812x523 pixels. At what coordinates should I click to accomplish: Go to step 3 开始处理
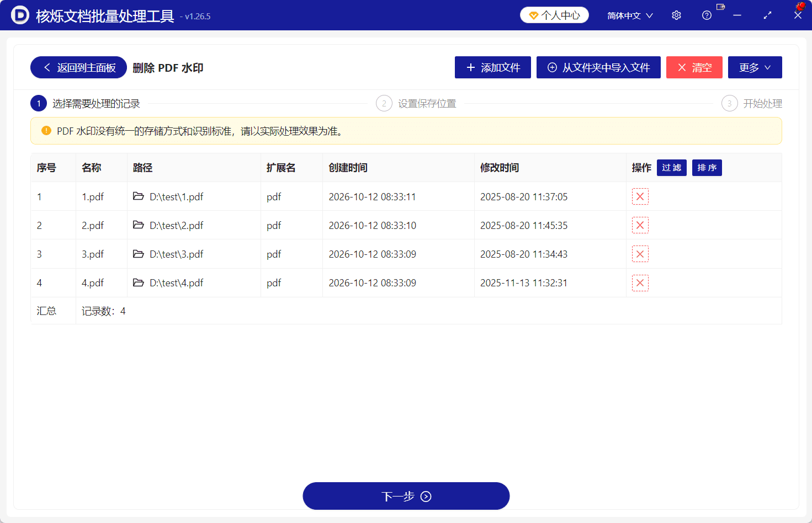point(752,103)
